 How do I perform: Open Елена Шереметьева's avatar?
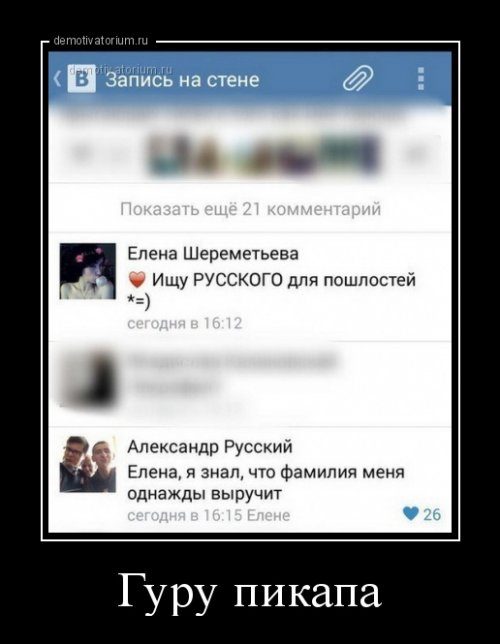(88, 271)
